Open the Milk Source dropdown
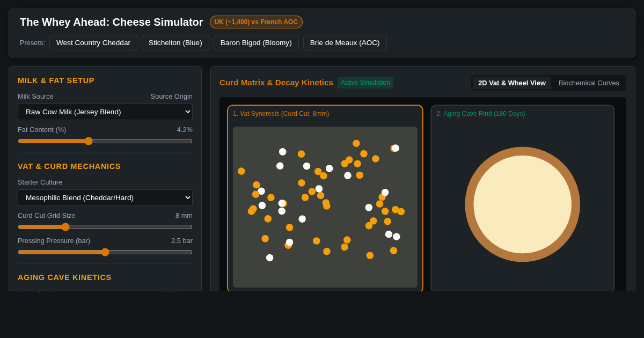Image resolution: width=644 pixels, height=338 pixels. click(105, 112)
